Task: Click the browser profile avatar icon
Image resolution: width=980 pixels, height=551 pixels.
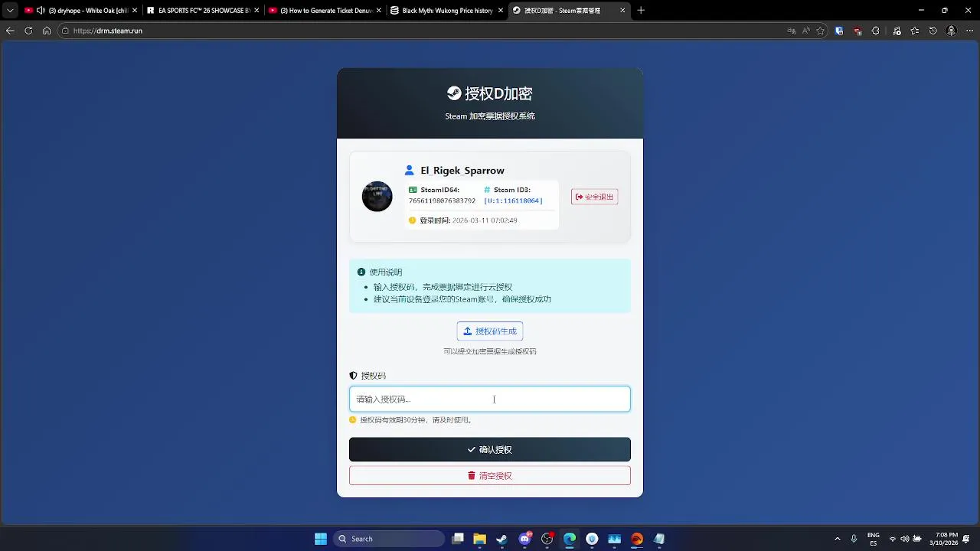Action: pyautogui.click(x=952, y=31)
